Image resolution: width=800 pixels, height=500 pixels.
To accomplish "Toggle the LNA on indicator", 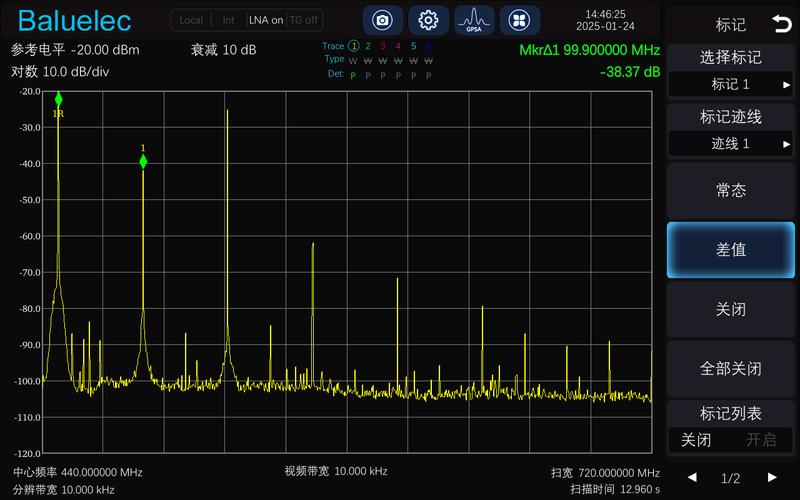I will coord(266,20).
